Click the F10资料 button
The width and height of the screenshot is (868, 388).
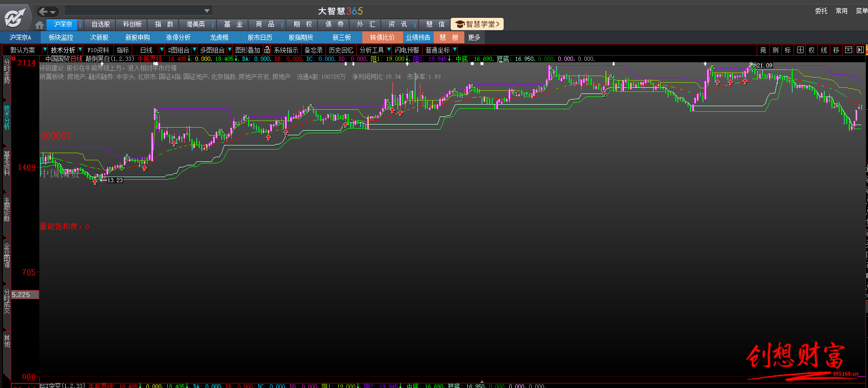tap(98, 50)
